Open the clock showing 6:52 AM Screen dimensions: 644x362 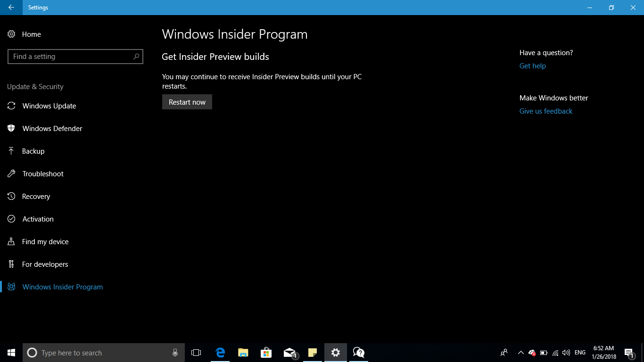[x=604, y=353]
